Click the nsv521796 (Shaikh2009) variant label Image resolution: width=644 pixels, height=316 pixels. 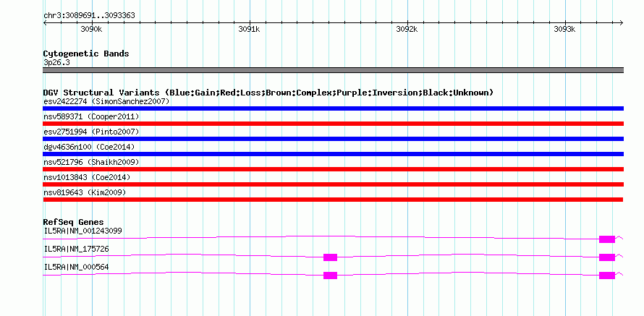point(91,162)
